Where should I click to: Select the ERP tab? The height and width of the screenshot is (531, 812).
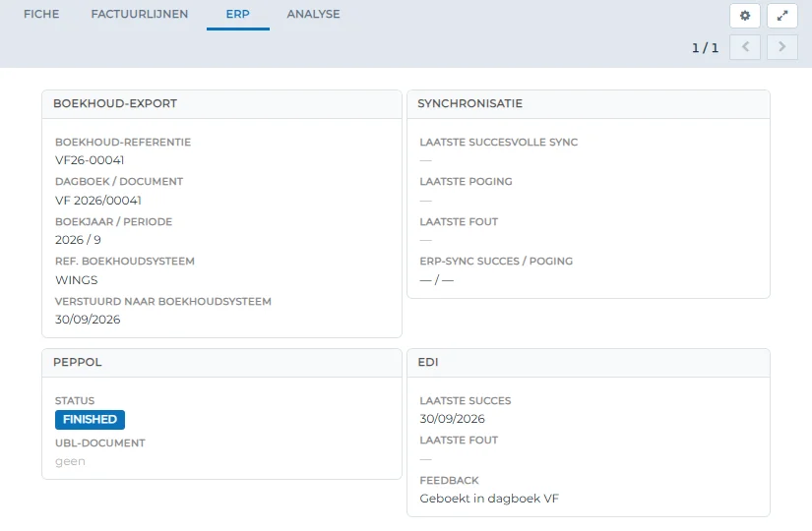(x=238, y=14)
